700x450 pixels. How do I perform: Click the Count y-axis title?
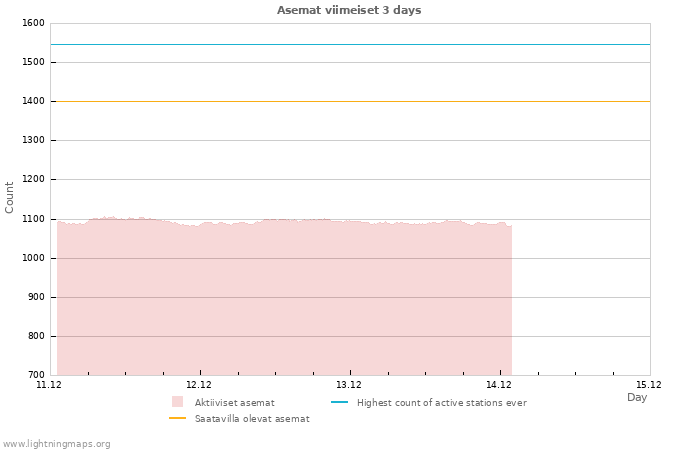point(10,197)
